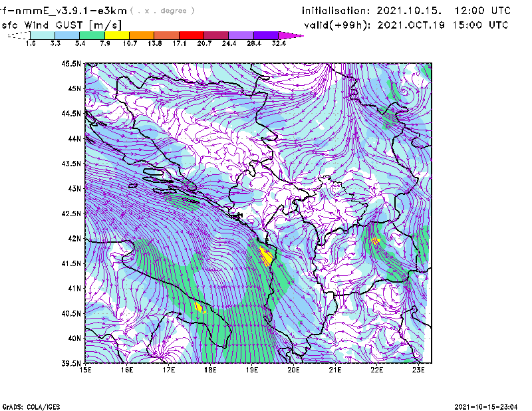532x411 pixels.
Task: Select the green legend color box
Action: (92, 35)
